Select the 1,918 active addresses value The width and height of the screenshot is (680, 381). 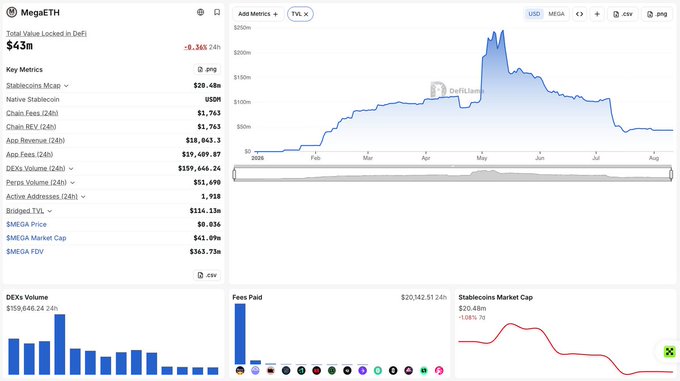click(x=211, y=196)
